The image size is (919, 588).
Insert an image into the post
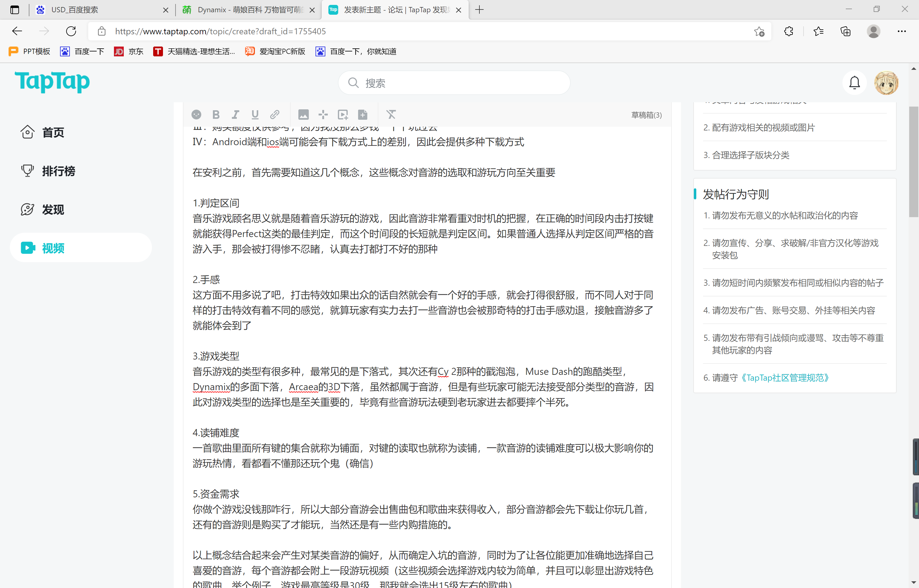point(303,115)
